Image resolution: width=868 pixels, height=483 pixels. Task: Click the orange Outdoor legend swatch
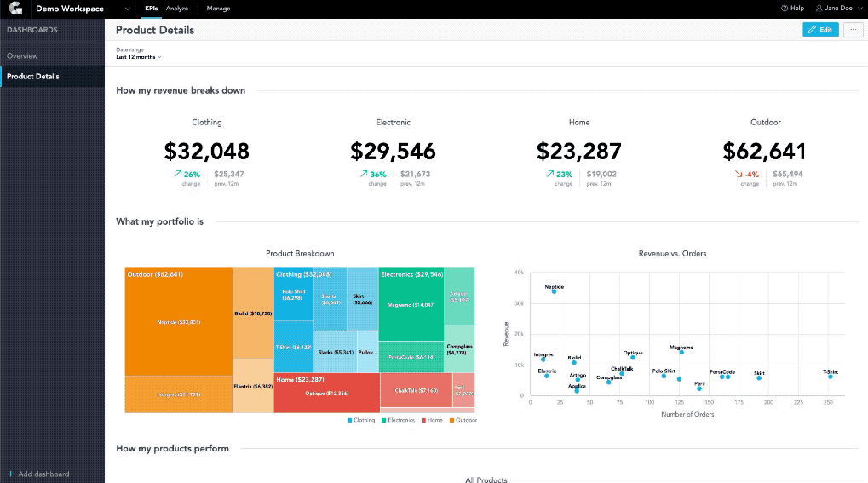point(451,421)
